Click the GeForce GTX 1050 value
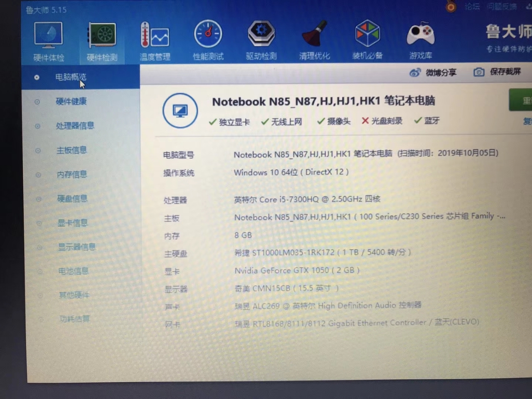The image size is (532, 399). pos(297,270)
